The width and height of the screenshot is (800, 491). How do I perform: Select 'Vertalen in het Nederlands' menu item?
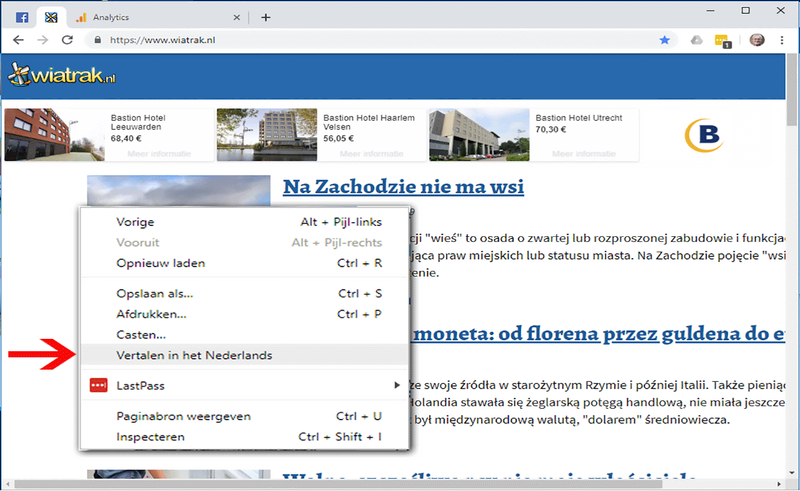pos(194,355)
